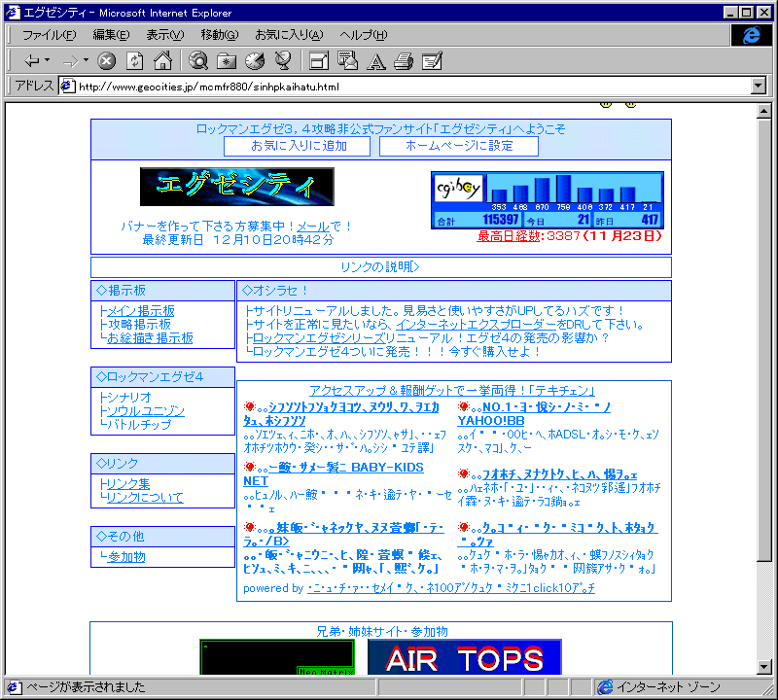Click the page icon in address bar
778x700 pixels.
(x=67, y=86)
